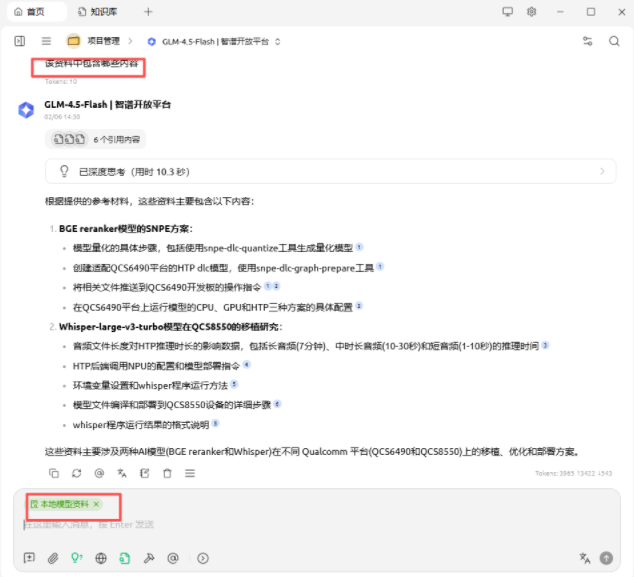Open citation 2 after CPU、GPU和HTP line
This screenshot has width=634, height=577.
(359, 306)
